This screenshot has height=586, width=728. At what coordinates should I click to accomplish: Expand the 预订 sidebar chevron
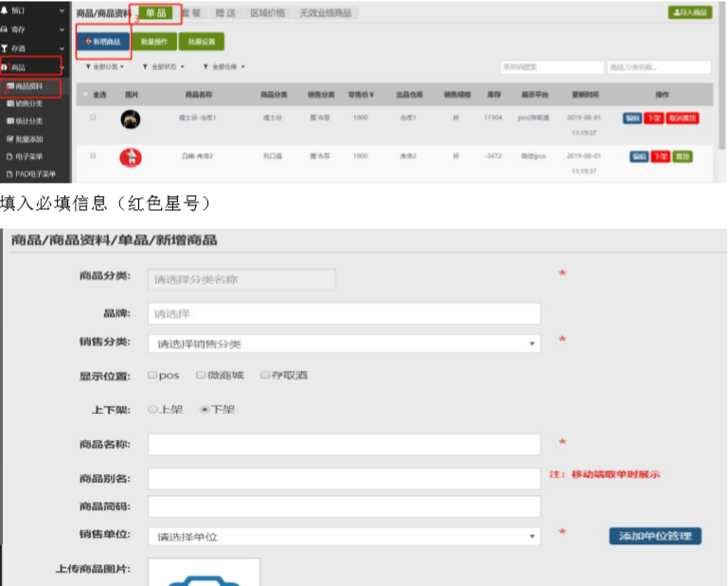[x=62, y=10]
